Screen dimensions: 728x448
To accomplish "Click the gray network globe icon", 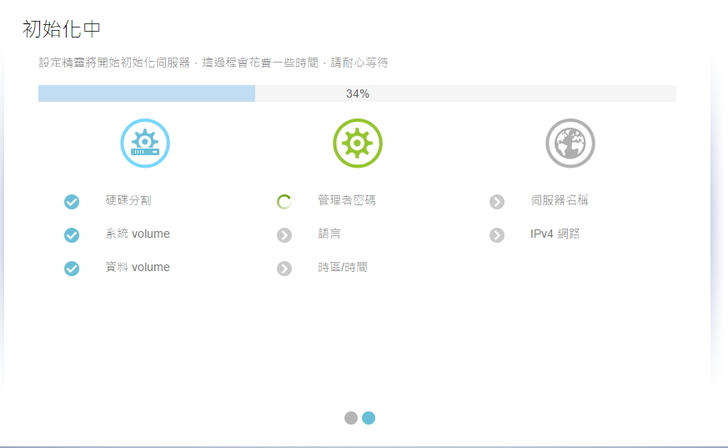I will (570, 143).
